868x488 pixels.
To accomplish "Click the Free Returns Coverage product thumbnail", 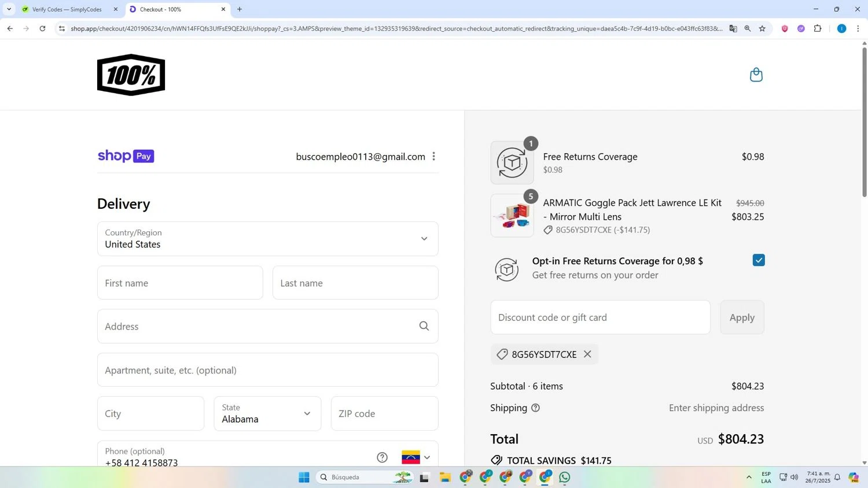I will [x=512, y=162].
